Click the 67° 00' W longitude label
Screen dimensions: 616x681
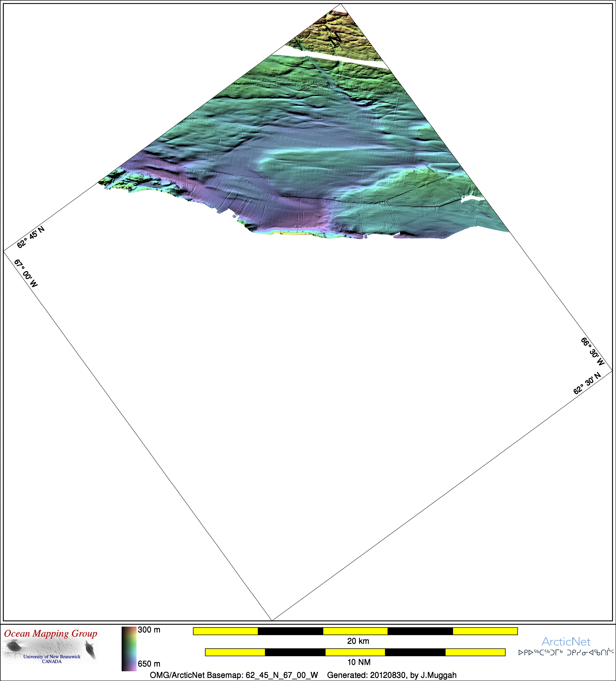pyautogui.click(x=26, y=273)
